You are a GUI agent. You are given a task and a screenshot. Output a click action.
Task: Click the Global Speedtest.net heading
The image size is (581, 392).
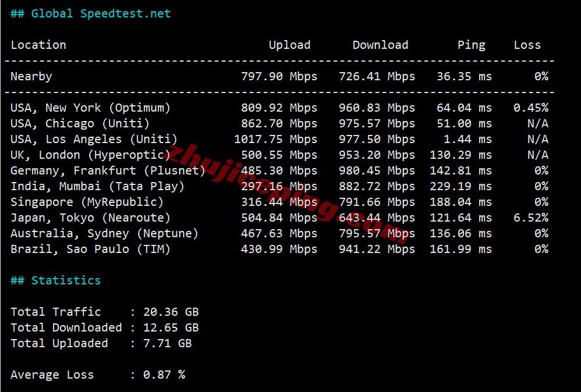[x=91, y=14]
